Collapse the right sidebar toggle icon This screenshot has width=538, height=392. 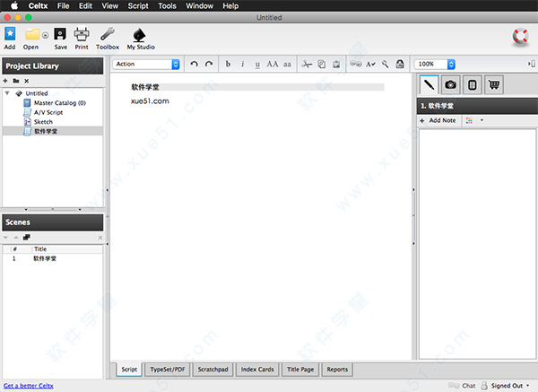[x=531, y=64]
